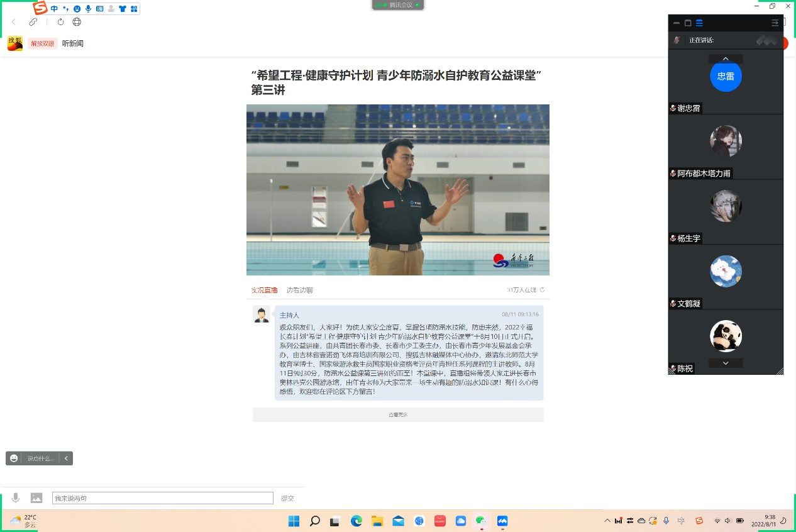Click the microphone icon beside comment box
This screenshot has height=532, width=796.
click(16, 498)
